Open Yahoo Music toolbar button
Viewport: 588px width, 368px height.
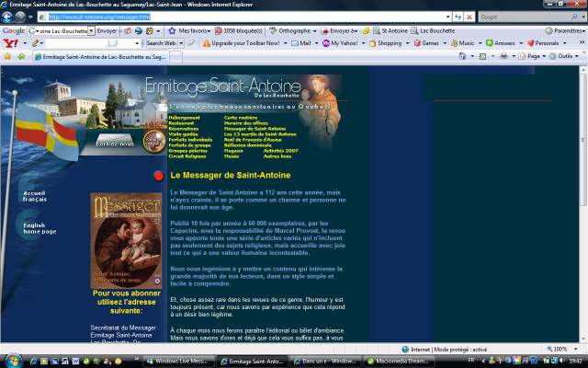[x=463, y=43]
